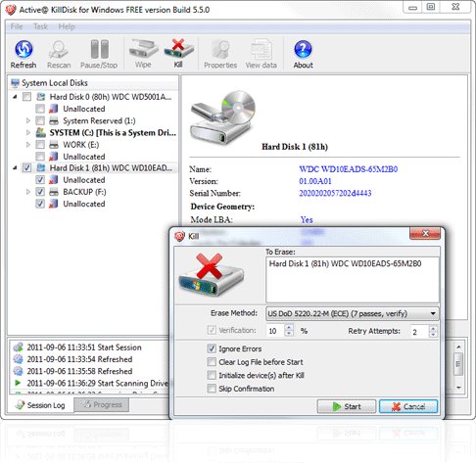
Task: Enable Clear Log File before Start
Action: click(212, 362)
